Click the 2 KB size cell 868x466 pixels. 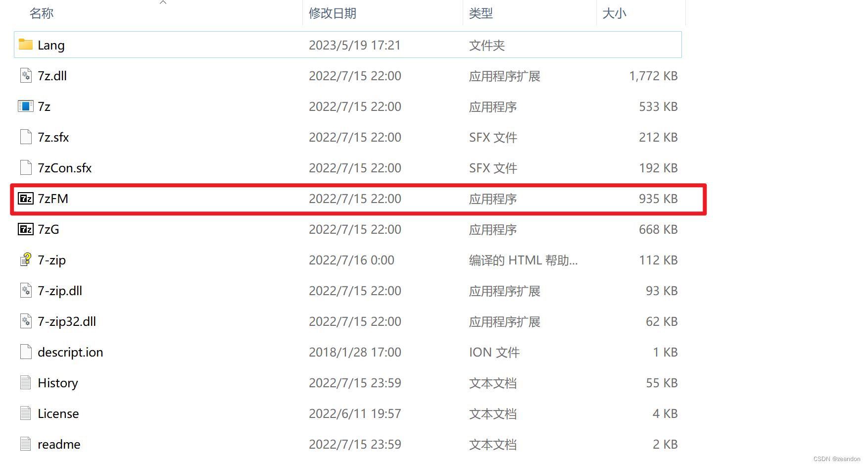pyautogui.click(x=665, y=444)
